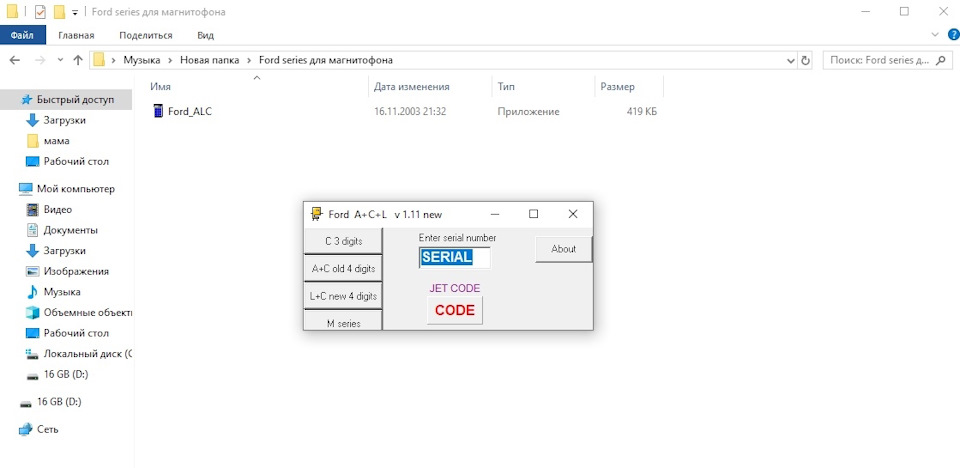Click the quick access properties checkmark icon
The height and width of the screenshot is (468, 960).
tap(40, 12)
